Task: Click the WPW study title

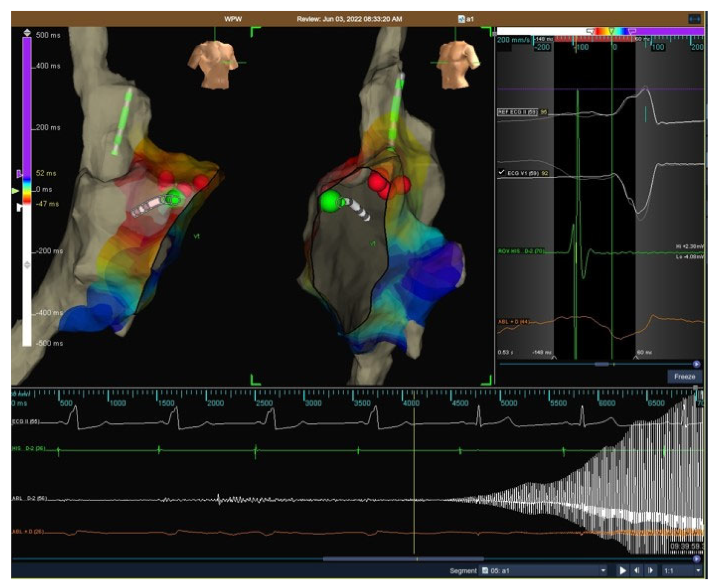Action: point(232,19)
